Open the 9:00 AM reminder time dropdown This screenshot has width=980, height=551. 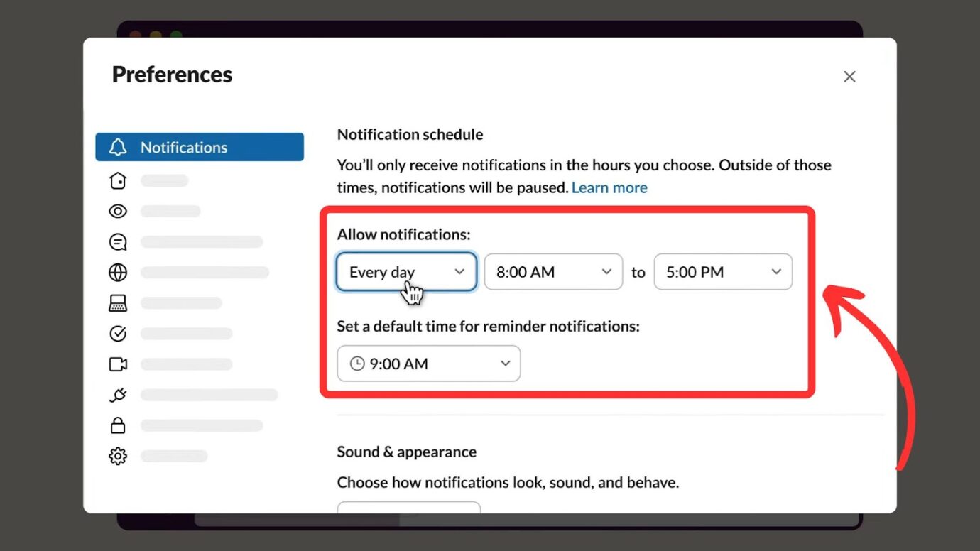[x=429, y=364]
